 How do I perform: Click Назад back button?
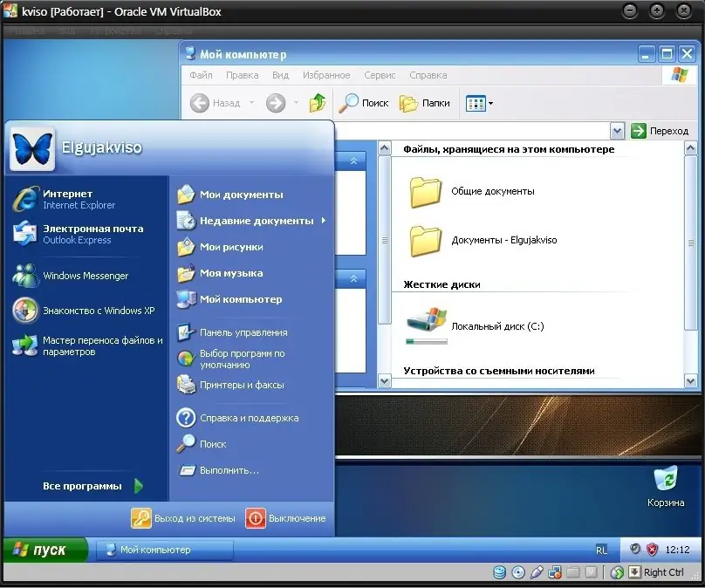(216, 103)
